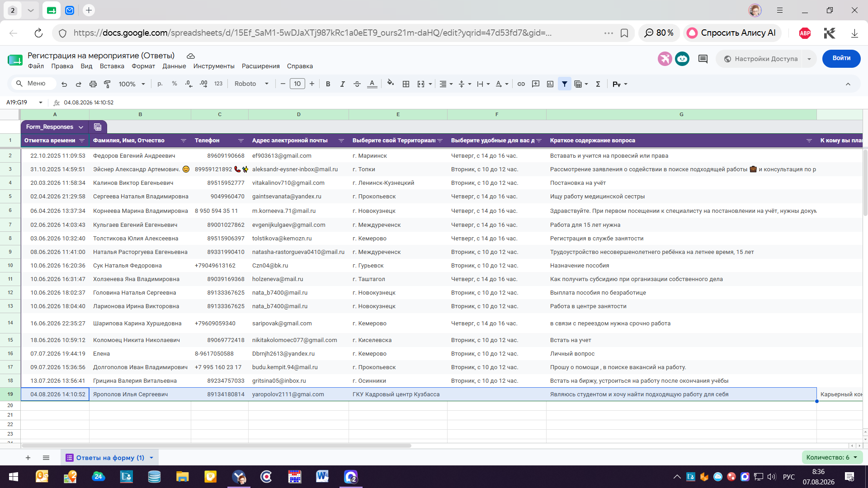Image resolution: width=868 pixels, height=488 pixels.
Task: Open the table/filter views icon
Action: coord(578,84)
